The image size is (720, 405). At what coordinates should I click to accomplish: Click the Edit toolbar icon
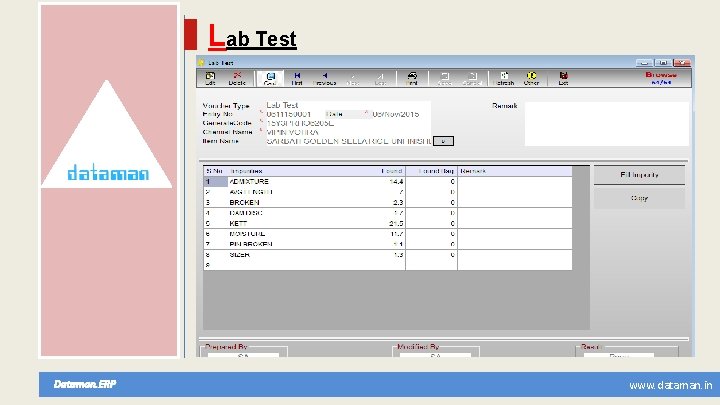[x=210, y=79]
